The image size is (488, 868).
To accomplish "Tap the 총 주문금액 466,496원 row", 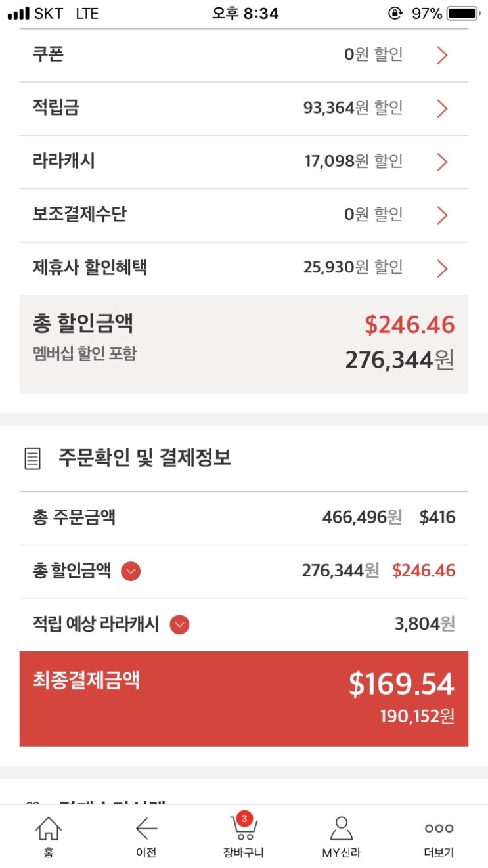I will point(244,518).
